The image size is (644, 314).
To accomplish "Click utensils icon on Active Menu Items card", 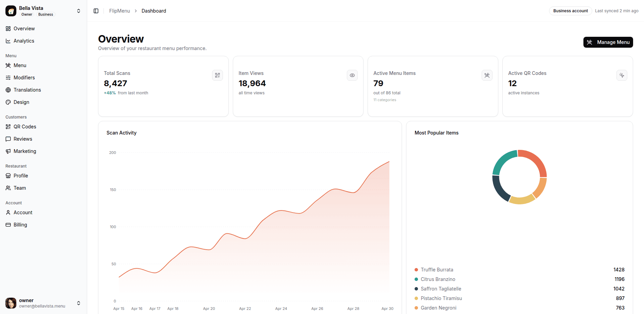I will pos(487,75).
